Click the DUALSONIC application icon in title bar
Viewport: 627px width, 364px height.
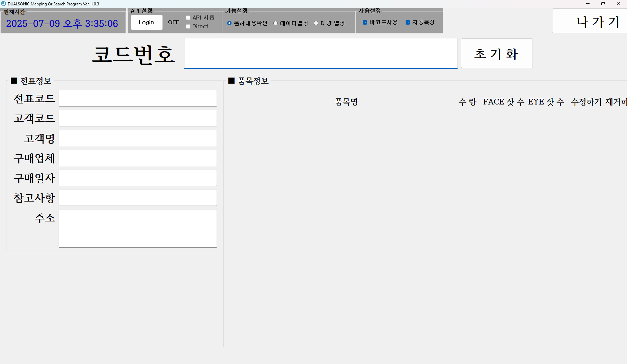(4, 4)
